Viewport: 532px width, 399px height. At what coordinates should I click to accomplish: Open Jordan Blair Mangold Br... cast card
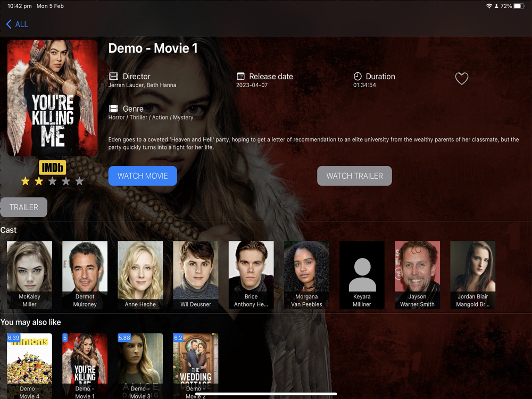point(472,275)
